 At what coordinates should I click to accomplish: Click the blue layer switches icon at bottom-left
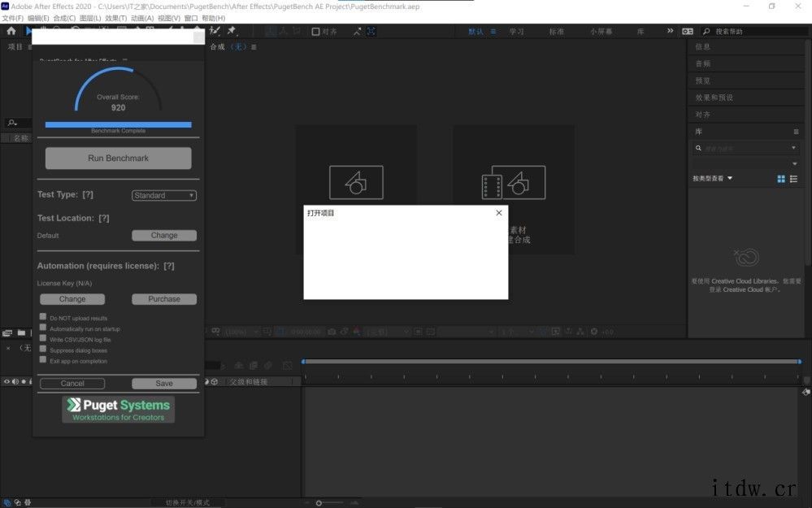click(x=7, y=502)
